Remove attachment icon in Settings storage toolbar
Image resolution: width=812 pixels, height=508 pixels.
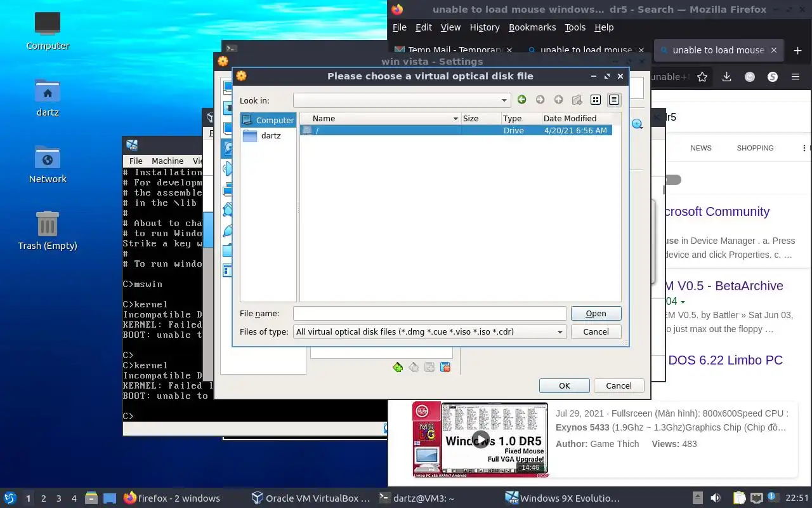(445, 367)
